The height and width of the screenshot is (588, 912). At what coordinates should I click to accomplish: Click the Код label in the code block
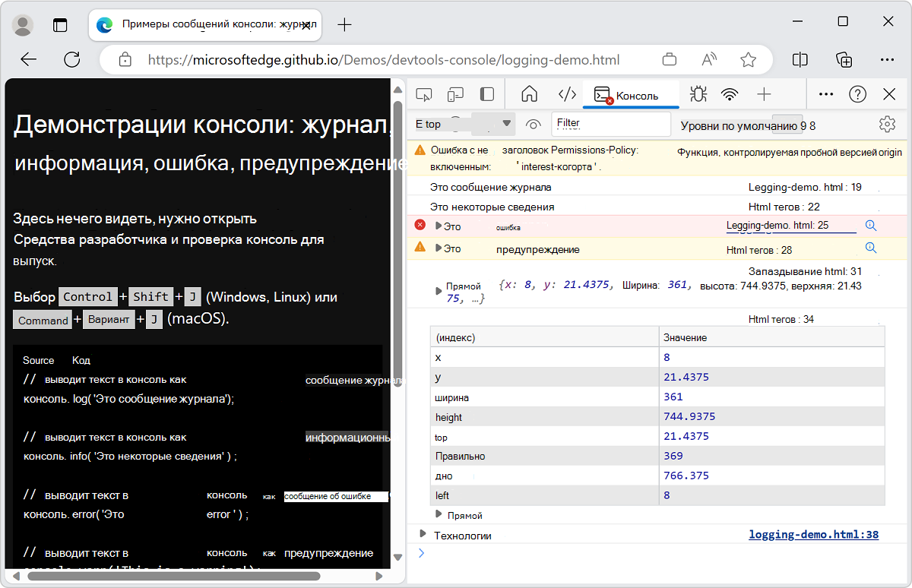[81, 360]
